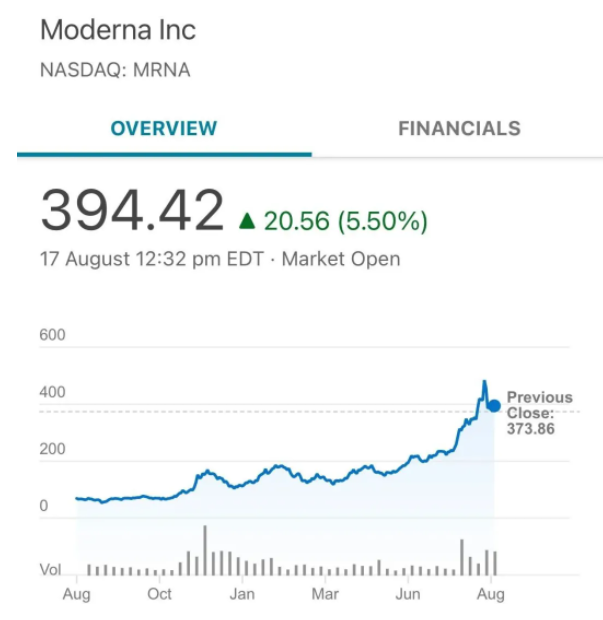Click the NASDAQ: MRNA ticker label

pyautogui.click(x=114, y=70)
